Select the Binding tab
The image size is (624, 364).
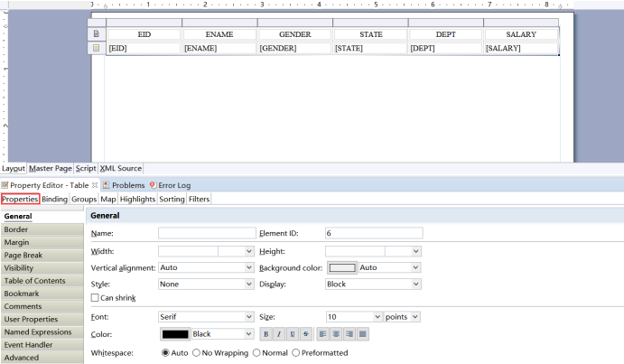click(x=54, y=199)
